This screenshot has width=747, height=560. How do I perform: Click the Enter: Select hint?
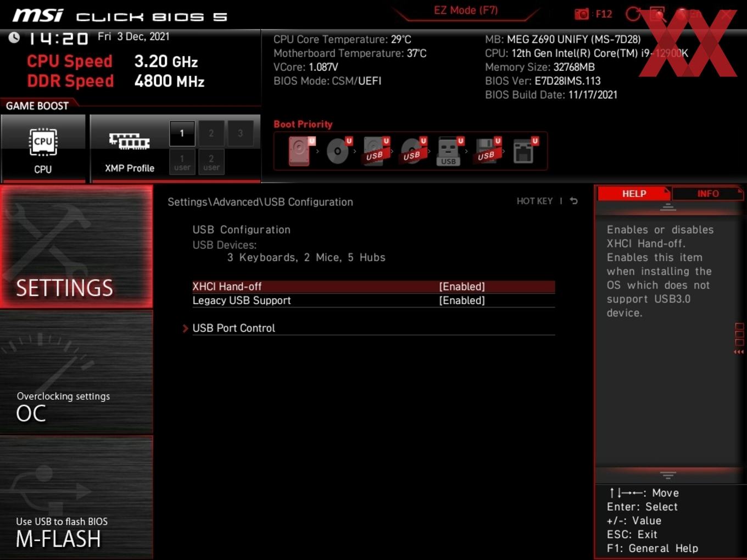pyautogui.click(x=642, y=507)
